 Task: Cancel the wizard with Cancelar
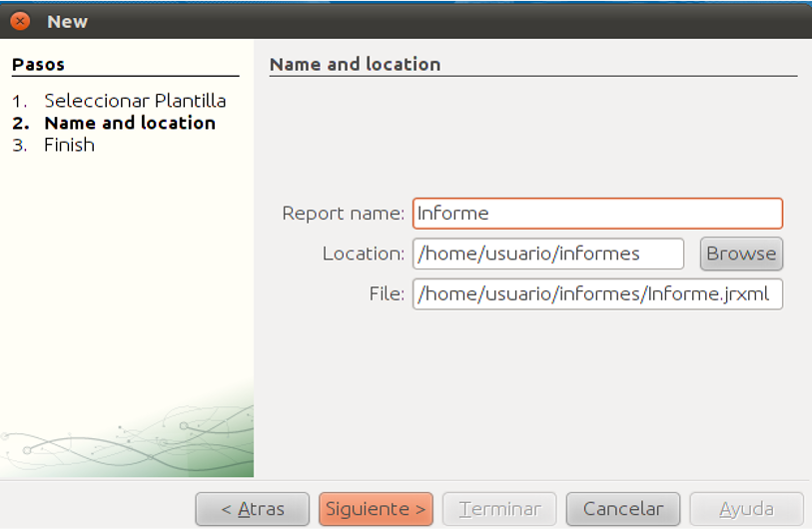[x=623, y=509]
